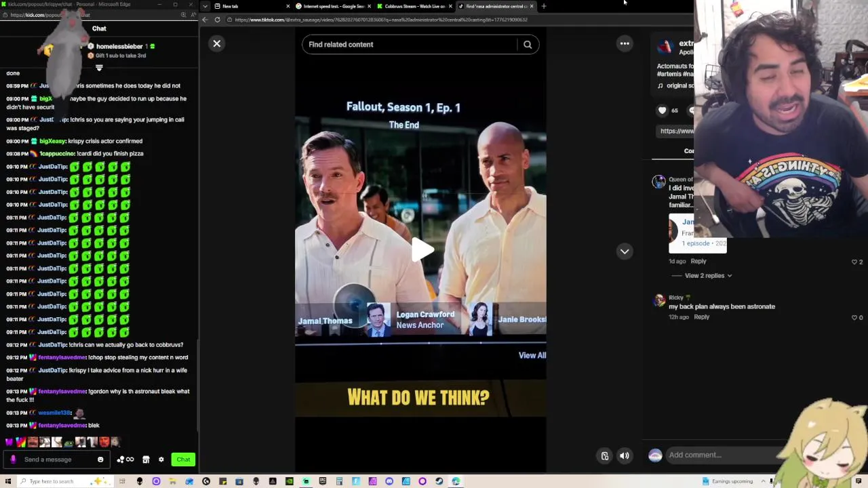Click the JustDaTip username asking about cobbruvs
The width and height of the screenshot is (868, 488).
(53, 345)
